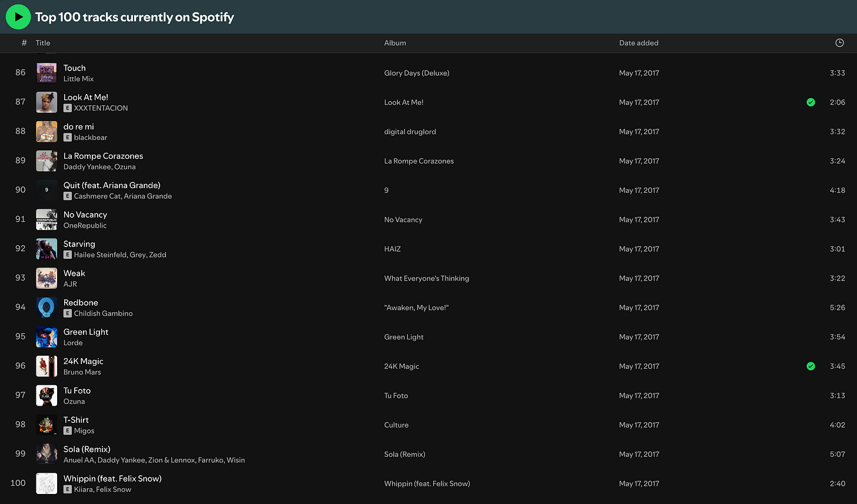This screenshot has height=504, width=857.
Task: Open artist Little Mix
Action: 78,79
